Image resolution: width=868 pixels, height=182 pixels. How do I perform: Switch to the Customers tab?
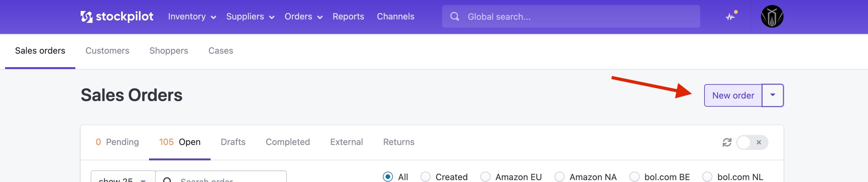tap(107, 51)
